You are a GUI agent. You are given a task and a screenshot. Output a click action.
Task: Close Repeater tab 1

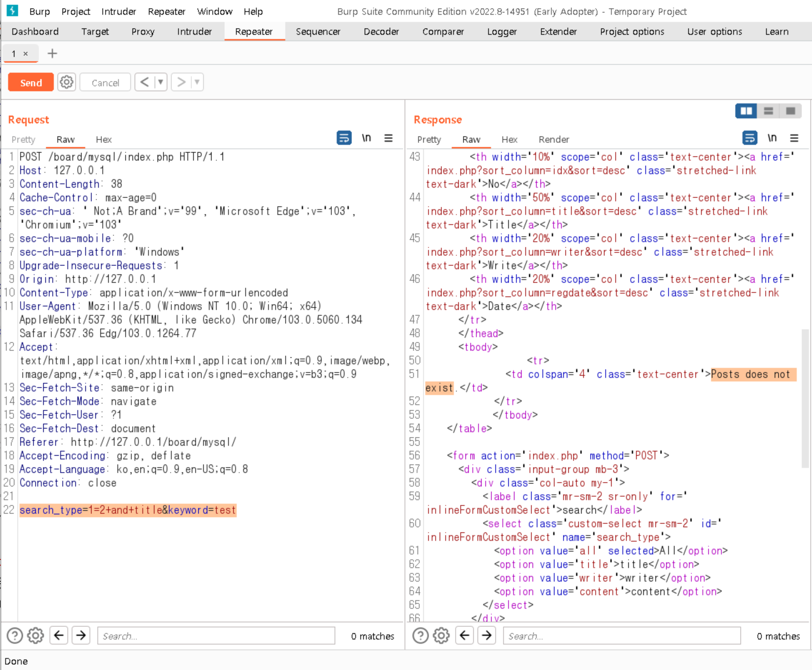pos(26,54)
